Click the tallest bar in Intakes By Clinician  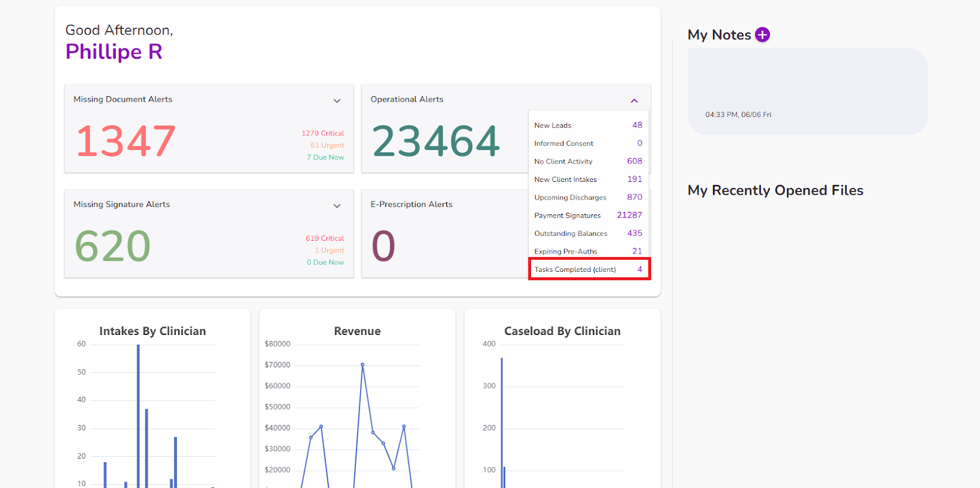pos(138,416)
